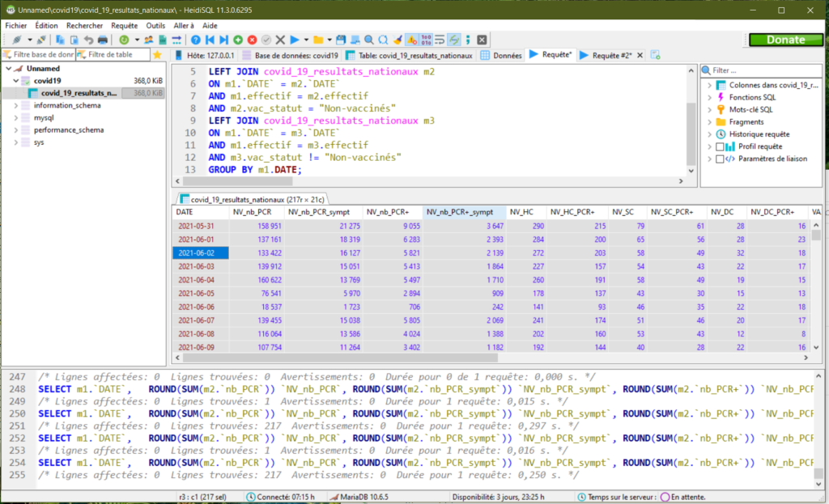Check the Paramètres de liaison checkbox
Image resolution: width=829 pixels, height=504 pixels.
(720, 159)
